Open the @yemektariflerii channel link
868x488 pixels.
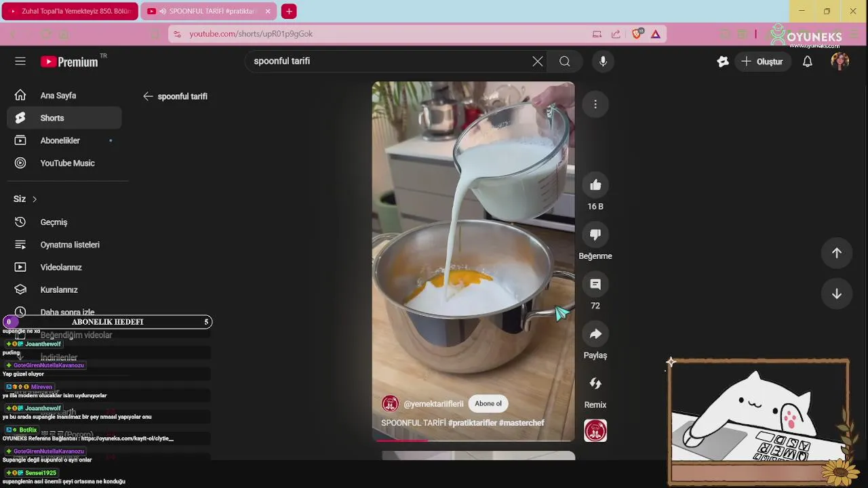[x=433, y=404]
